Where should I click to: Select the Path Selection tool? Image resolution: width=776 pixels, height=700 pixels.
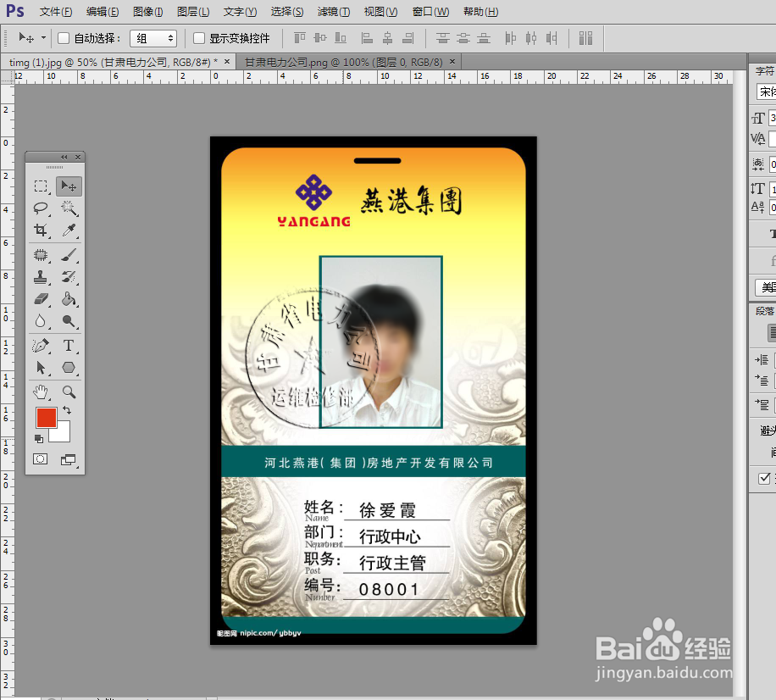tap(41, 368)
